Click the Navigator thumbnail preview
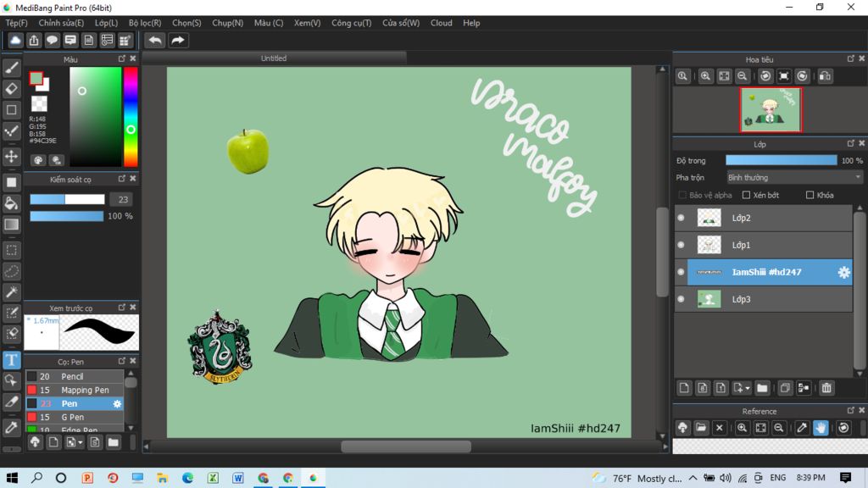Viewport: 868px width, 488px height. coord(770,109)
